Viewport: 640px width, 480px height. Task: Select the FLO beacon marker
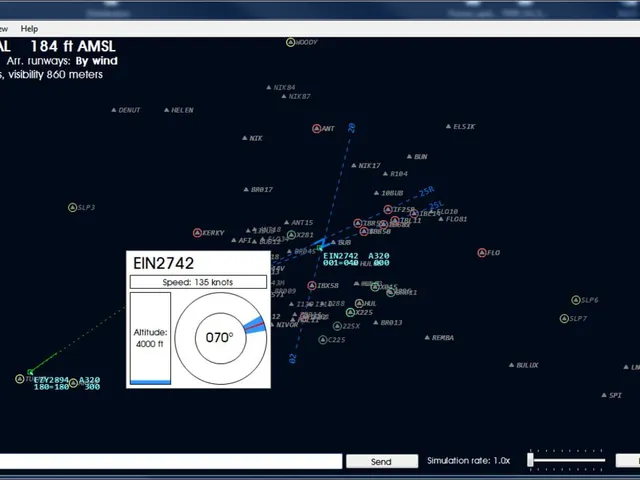(482, 253)
